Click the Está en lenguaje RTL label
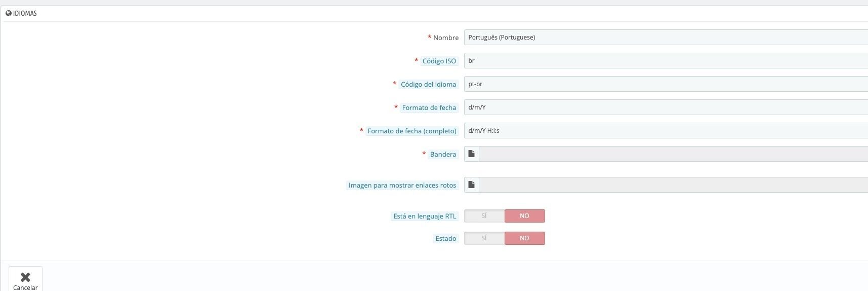The width and height of the screenshot is (868, 291). pos(425,216)
